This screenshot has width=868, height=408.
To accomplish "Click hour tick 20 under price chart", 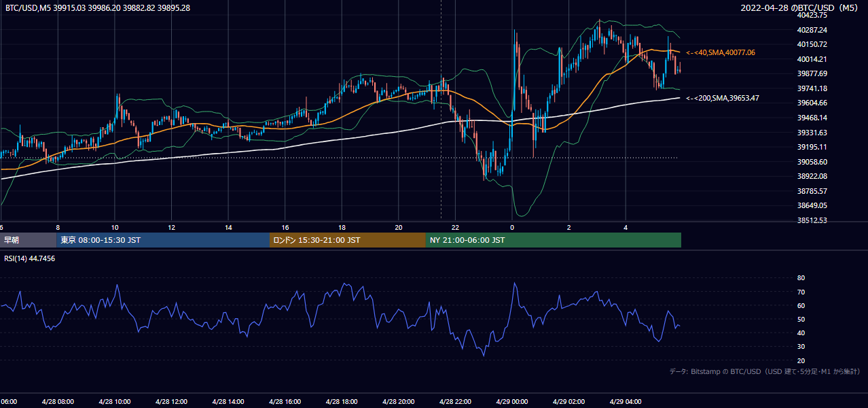I will point(399,227).
